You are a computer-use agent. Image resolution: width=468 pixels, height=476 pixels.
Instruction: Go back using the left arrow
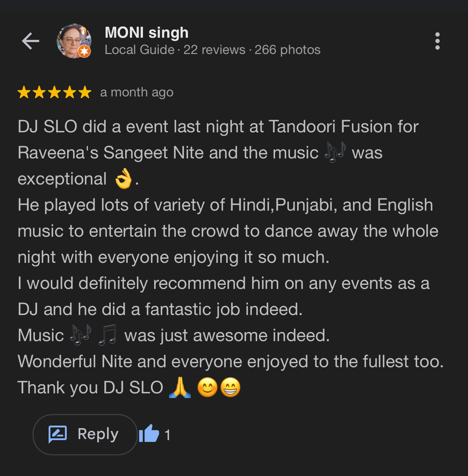30,41
